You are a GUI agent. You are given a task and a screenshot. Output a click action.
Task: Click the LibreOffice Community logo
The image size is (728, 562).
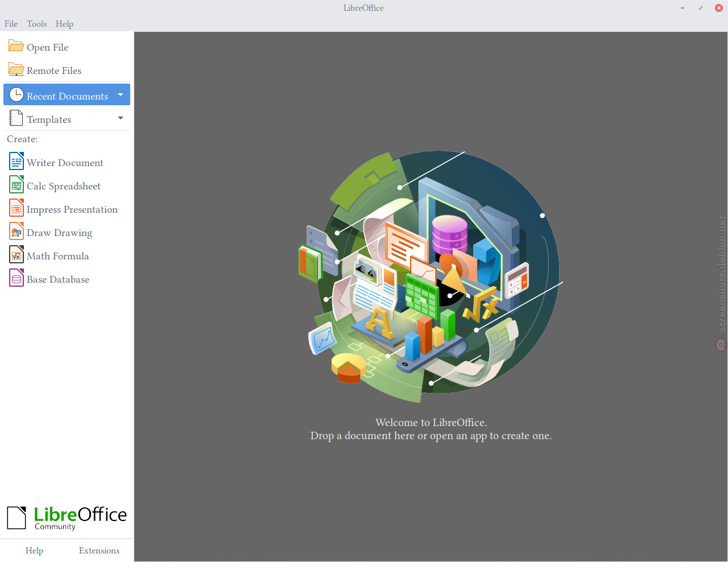(x=67, y=518)
